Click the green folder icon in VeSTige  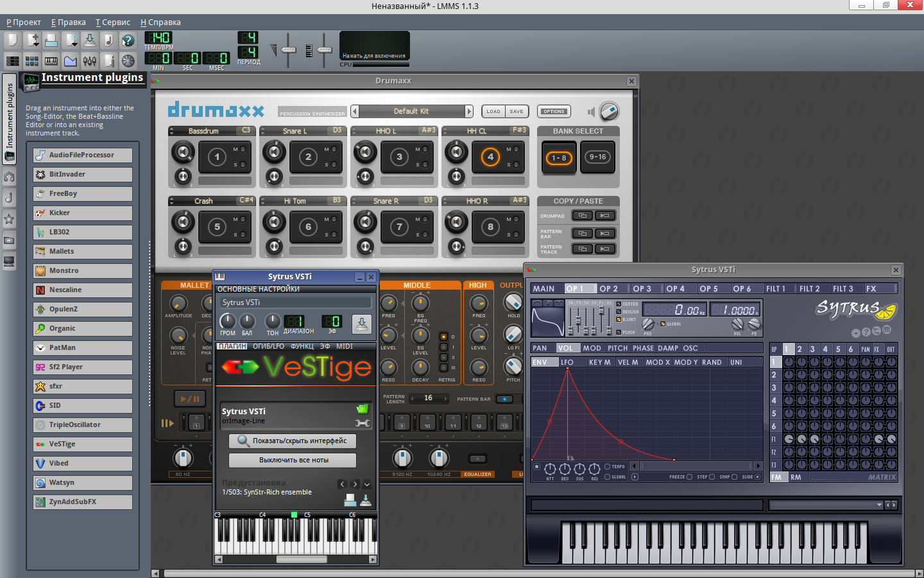pos(362,408)
